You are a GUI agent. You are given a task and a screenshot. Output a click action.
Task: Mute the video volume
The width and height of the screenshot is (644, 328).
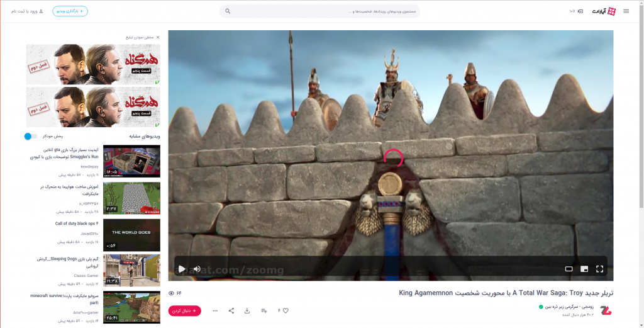[197, 269]
